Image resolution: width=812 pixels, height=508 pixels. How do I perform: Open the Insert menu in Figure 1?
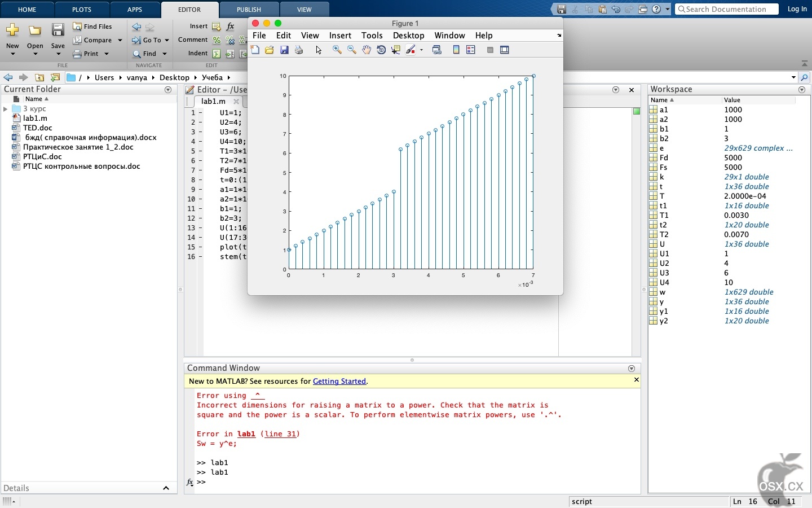coord(340,36)
